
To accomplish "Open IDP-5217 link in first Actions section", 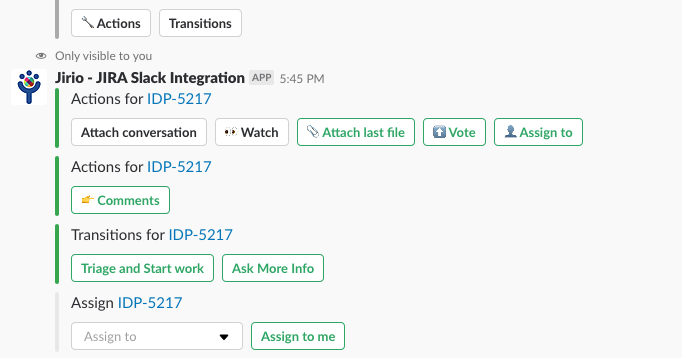I will tap(179, 99).
